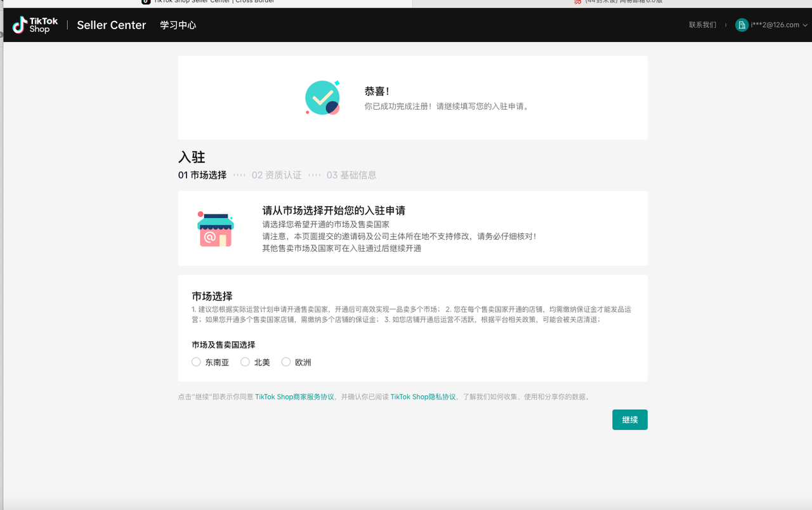Image resolution: width=812 pixels, height=510 pixels.
Task: Expand the chevron beside the account email
Action: pyautogui.click(x=805, y=25)
